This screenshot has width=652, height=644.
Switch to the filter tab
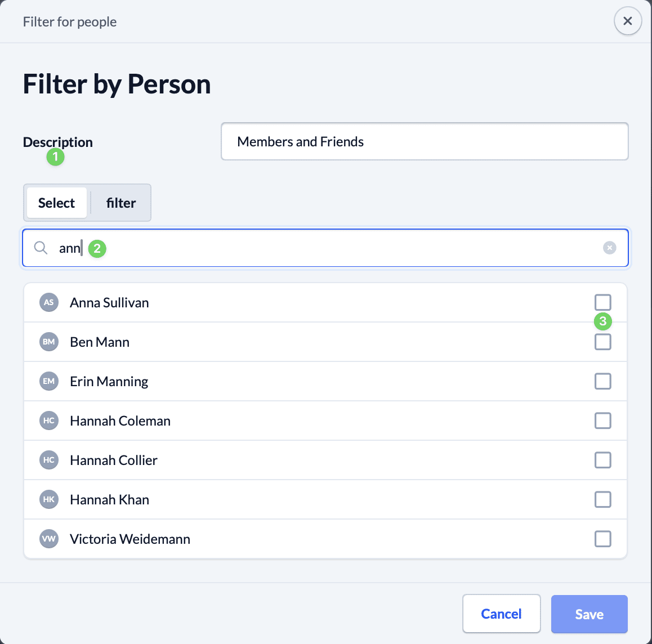pos(121,203)
